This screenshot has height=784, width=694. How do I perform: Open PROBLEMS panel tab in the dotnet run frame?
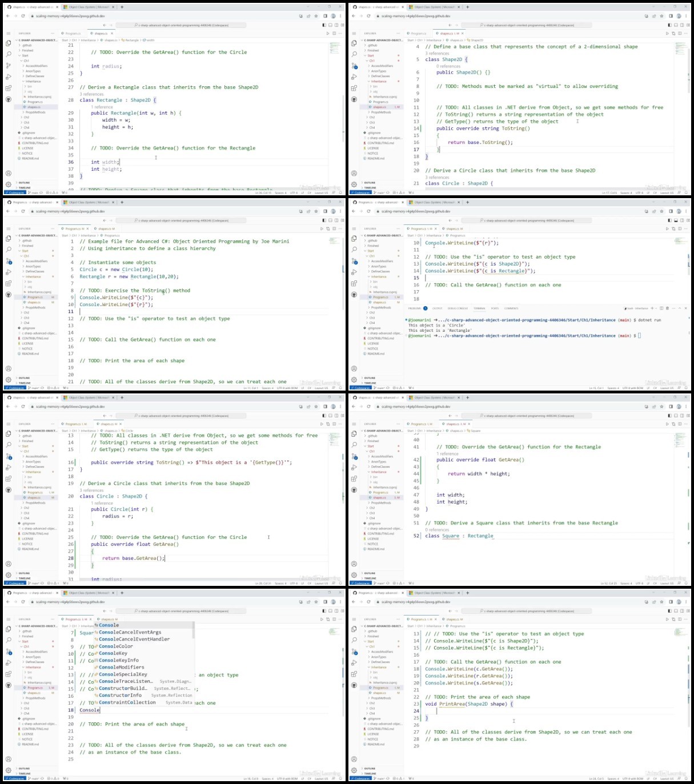point(415,308)
